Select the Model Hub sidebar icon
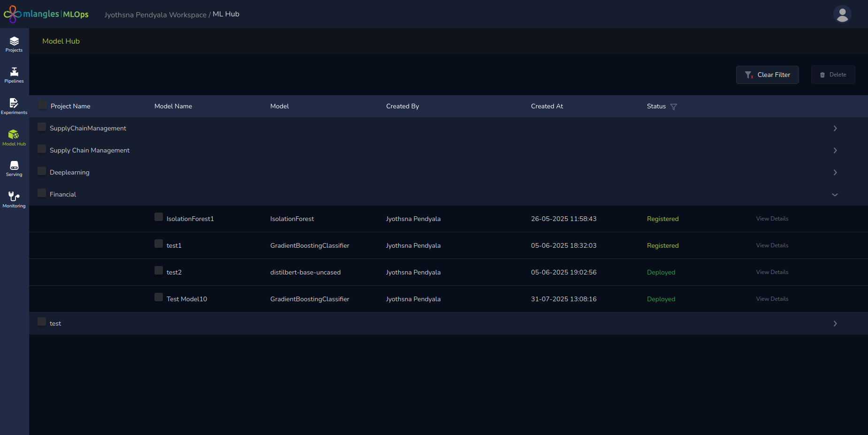868x435 pixels. tap(14, 137)
